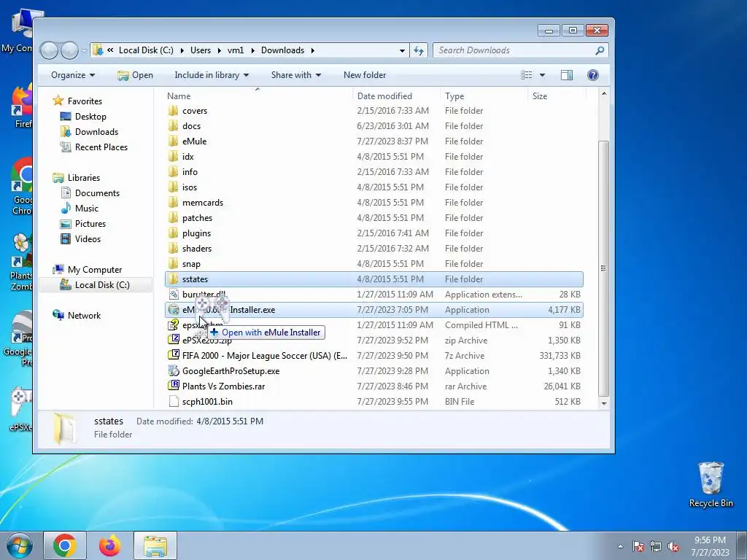Open the Help question mark icon
Viewport: 747px width, 560px height.
(x=592, y=75)
